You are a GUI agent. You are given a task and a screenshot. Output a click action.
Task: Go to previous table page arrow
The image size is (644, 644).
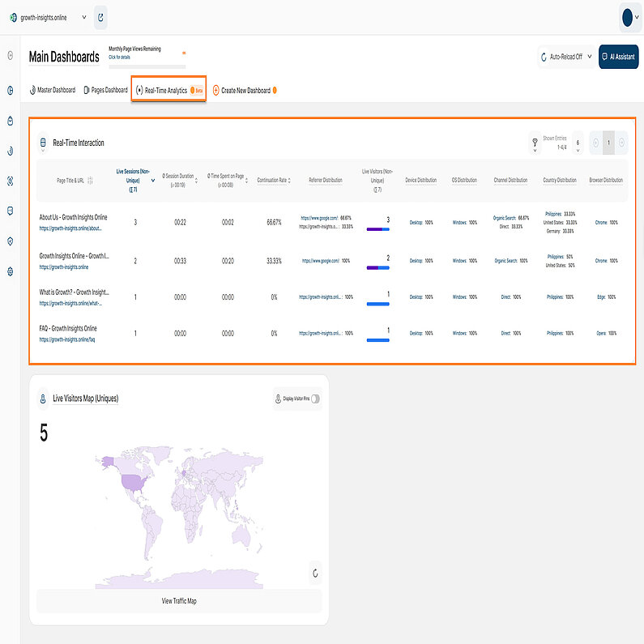(x=596, y=143)
